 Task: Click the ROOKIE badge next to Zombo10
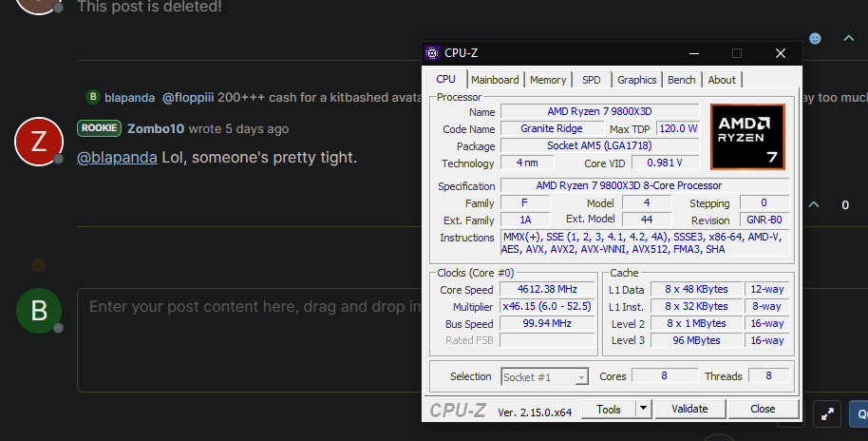99,128
